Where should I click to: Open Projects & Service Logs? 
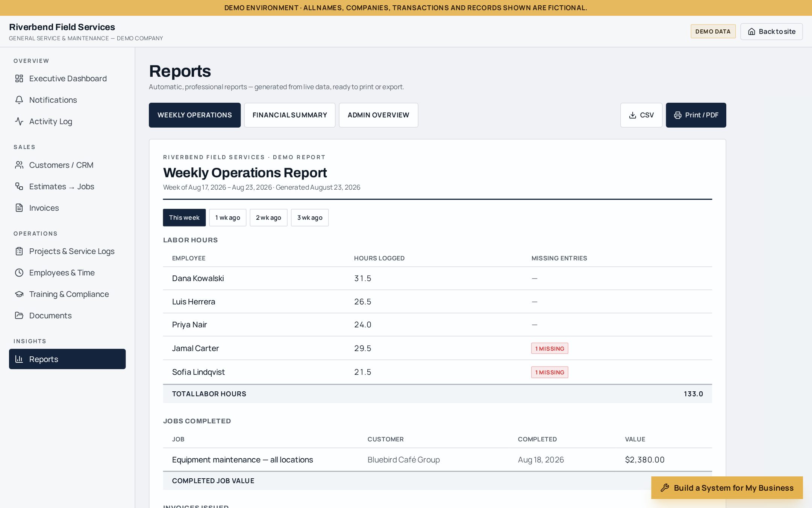click(x=67, y=251)
